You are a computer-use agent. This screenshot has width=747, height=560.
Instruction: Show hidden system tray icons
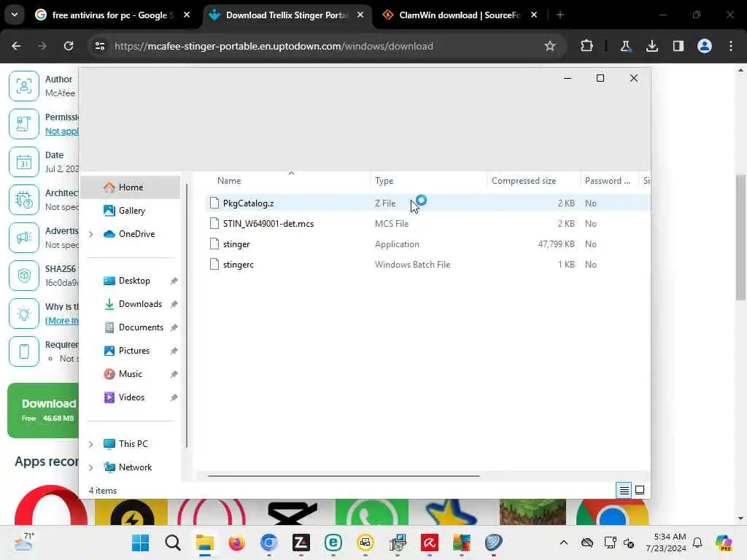[x=564, y=542]
